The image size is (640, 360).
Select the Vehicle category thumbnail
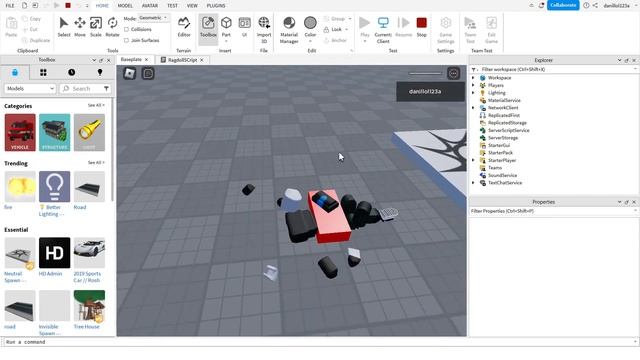coord(20,132)
